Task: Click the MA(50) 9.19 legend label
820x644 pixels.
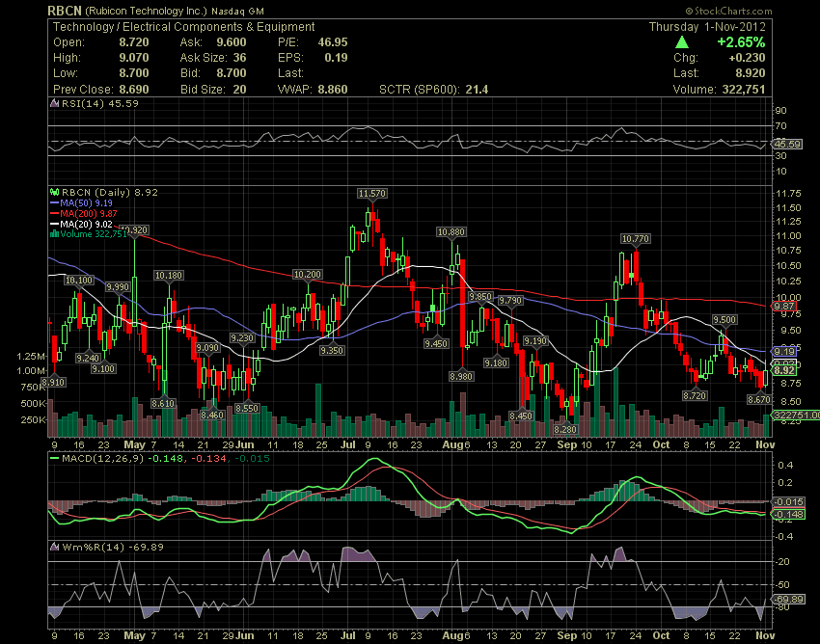Action: pyautogui.click(x=86, y=202)
